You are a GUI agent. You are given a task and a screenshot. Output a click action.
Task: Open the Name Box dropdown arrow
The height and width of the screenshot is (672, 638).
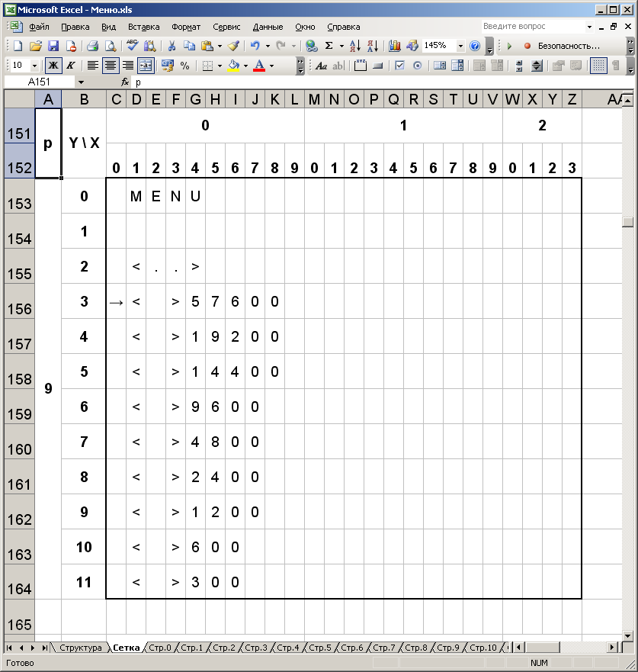click(x=81, y=82)
